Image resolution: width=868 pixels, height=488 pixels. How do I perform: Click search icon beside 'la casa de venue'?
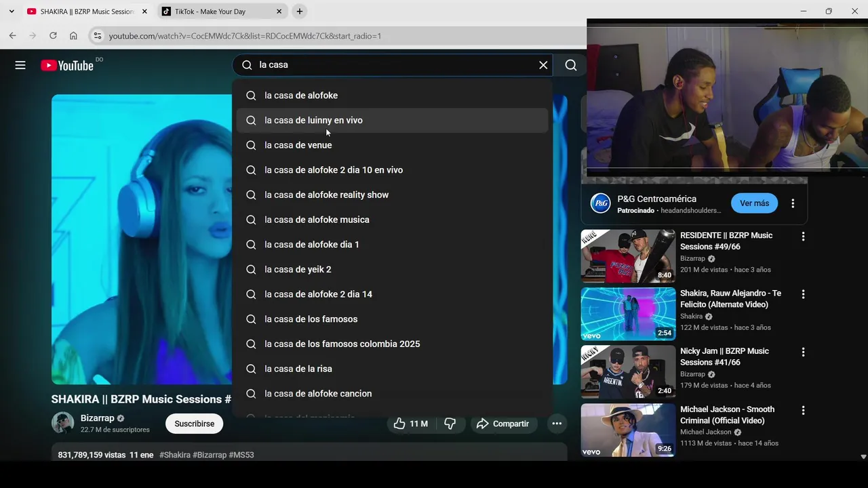[251, 145]
